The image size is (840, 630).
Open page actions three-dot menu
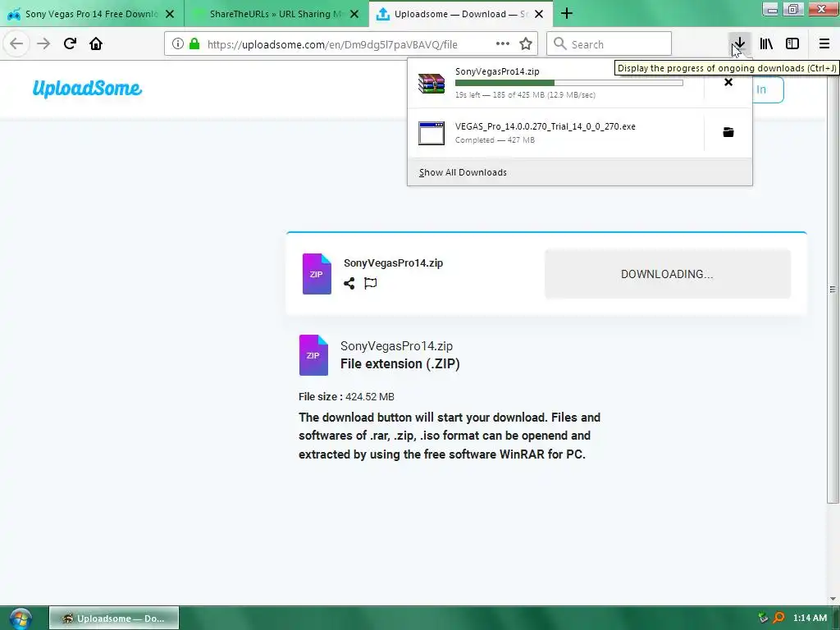pos(503,44)
